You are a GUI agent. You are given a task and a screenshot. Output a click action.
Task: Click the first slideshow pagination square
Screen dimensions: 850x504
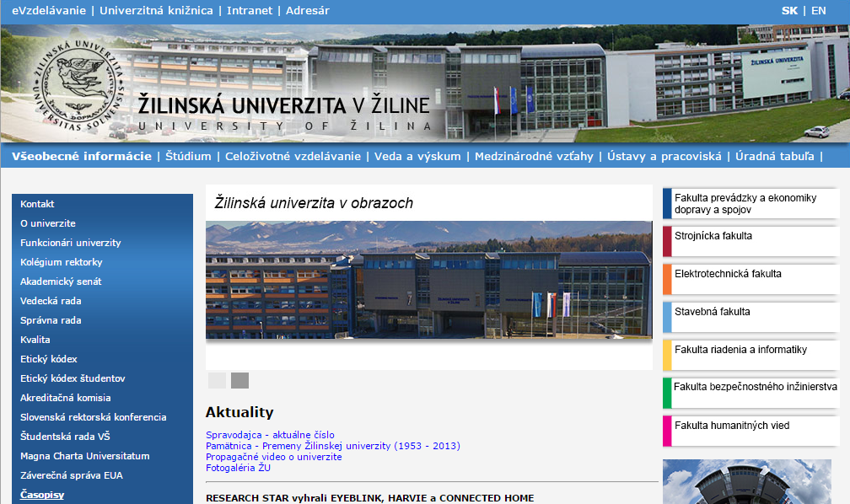tap(217, 380)
